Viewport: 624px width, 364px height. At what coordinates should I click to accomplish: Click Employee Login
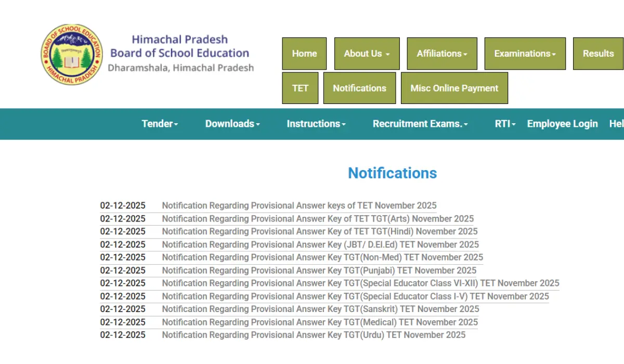(x=562, y=124)
